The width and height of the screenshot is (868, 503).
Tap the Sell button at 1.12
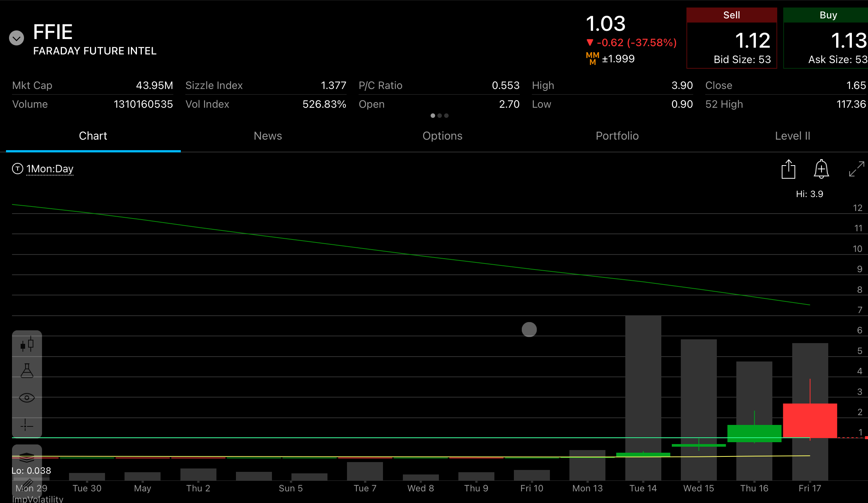(x=731, y=38)
